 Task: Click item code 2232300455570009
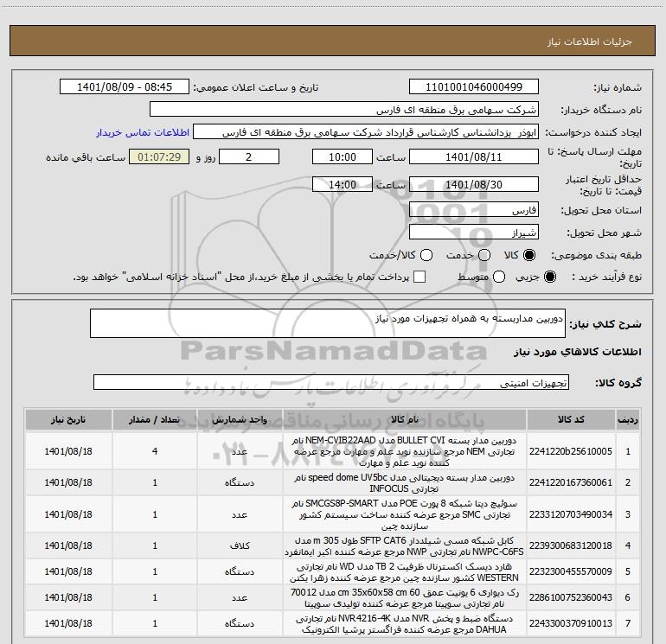571,572
